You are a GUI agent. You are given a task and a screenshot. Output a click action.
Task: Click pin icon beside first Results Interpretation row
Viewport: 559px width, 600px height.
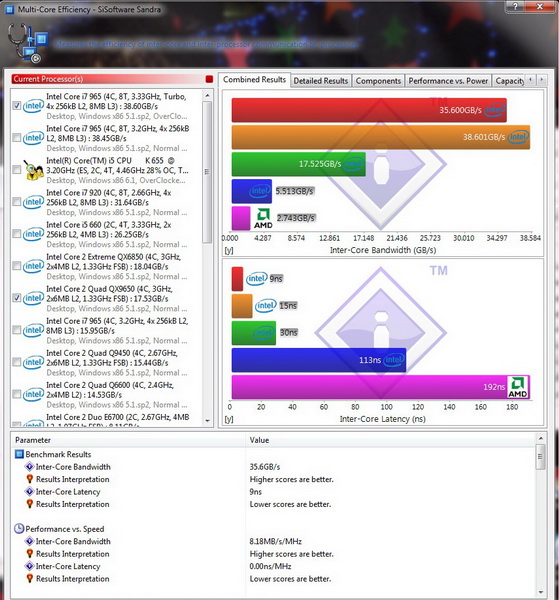click(29, 479)
